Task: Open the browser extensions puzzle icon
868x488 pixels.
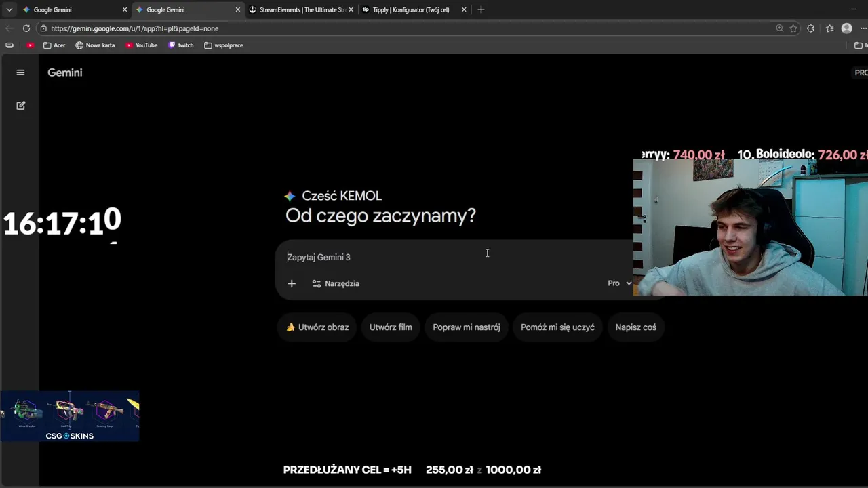Action: [x=810, y=28]
